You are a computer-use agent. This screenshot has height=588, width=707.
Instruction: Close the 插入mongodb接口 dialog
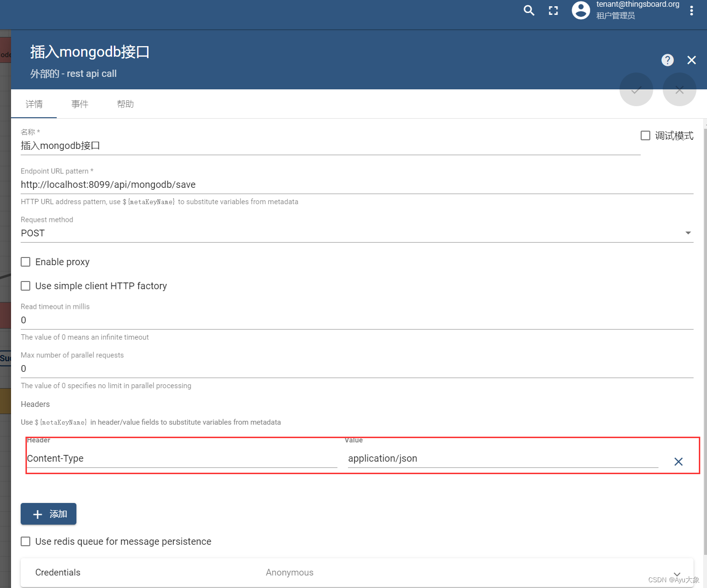click(691, 60)
